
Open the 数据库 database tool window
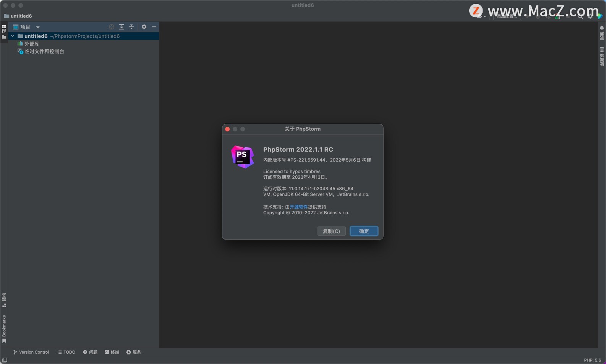pyautogui.click(x=602, y=57)
